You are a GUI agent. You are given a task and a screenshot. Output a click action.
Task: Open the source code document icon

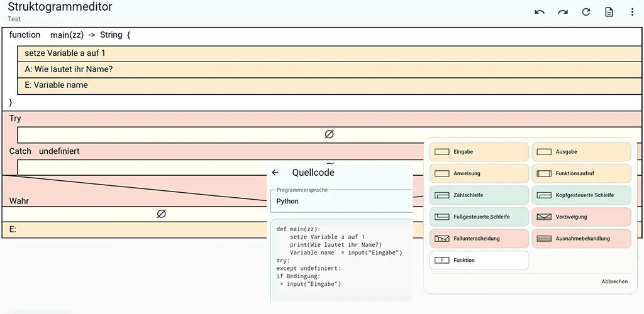(x=609, y=12)
